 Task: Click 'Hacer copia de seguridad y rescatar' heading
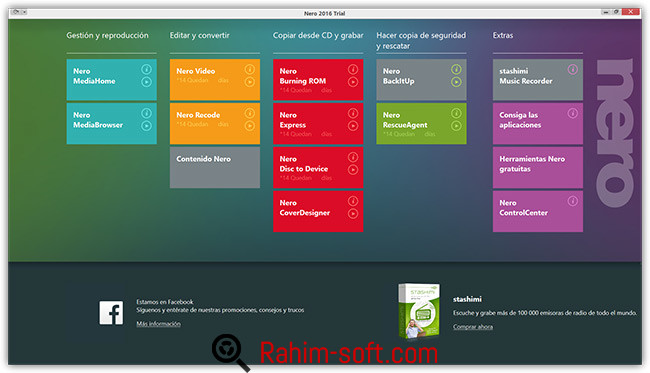click(421, 41)
